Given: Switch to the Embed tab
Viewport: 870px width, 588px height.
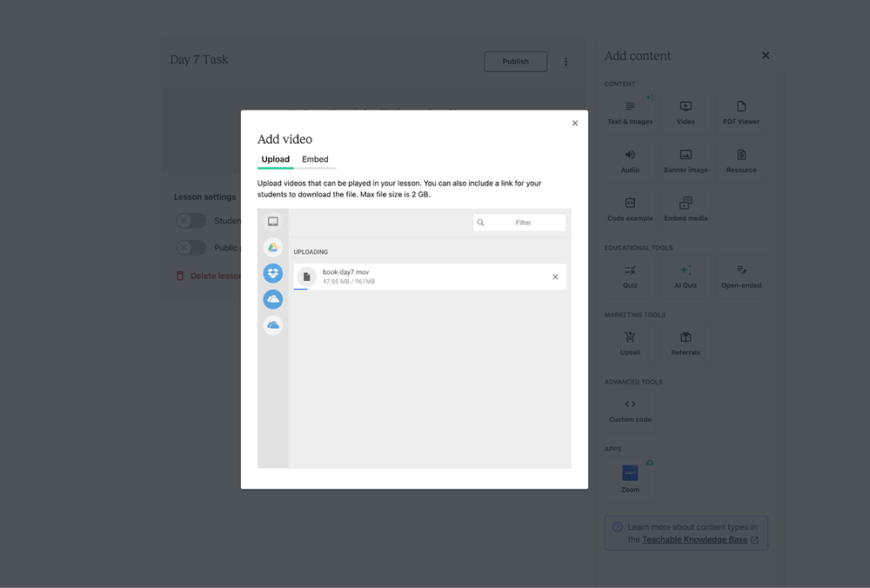Looking at the screenshot, I should (x=315, y=159).
